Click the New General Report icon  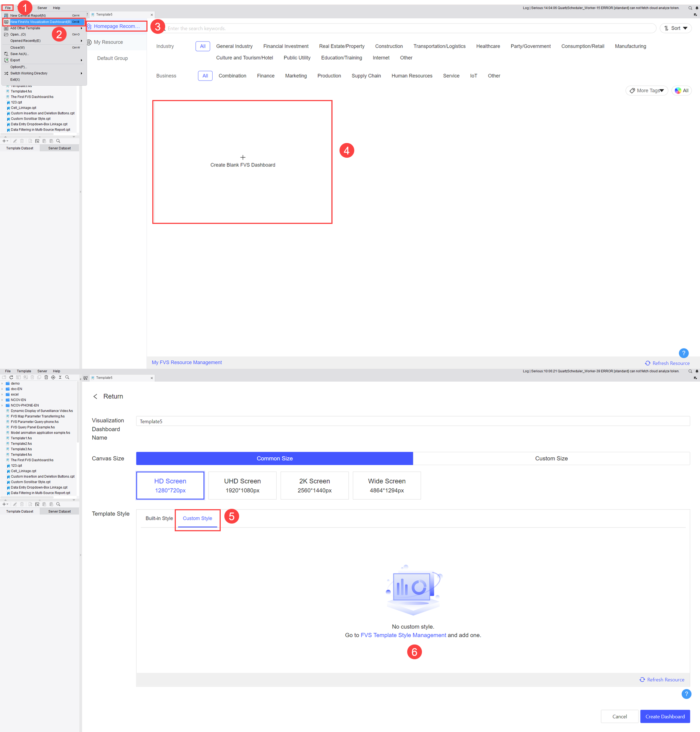pyautogui.click(x=6, y=15)
